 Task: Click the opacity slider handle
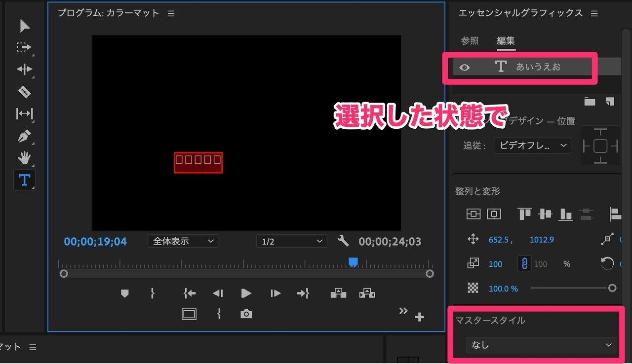click(x=612, y=288)
